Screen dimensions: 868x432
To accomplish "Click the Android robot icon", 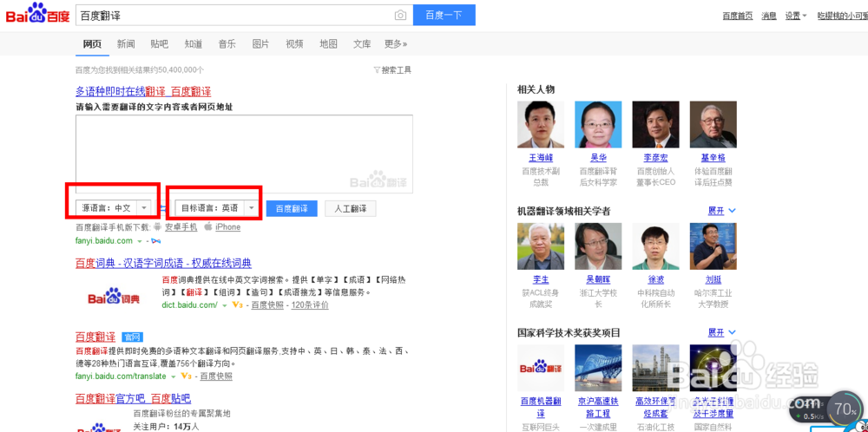I will [x=157, y=226].
